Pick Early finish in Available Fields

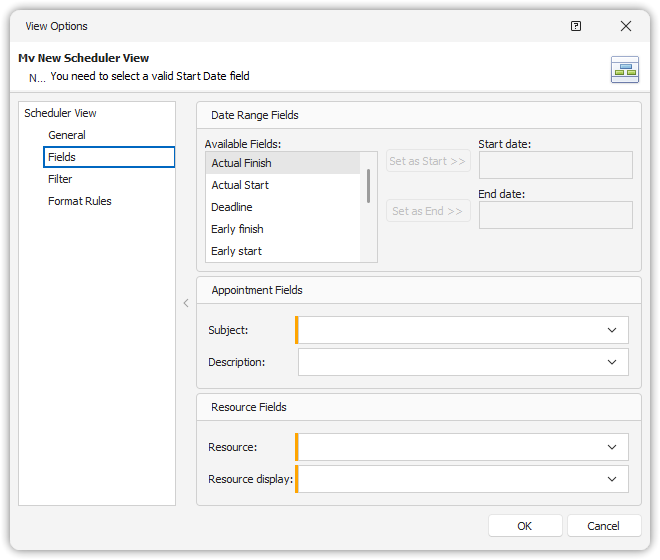237,229
